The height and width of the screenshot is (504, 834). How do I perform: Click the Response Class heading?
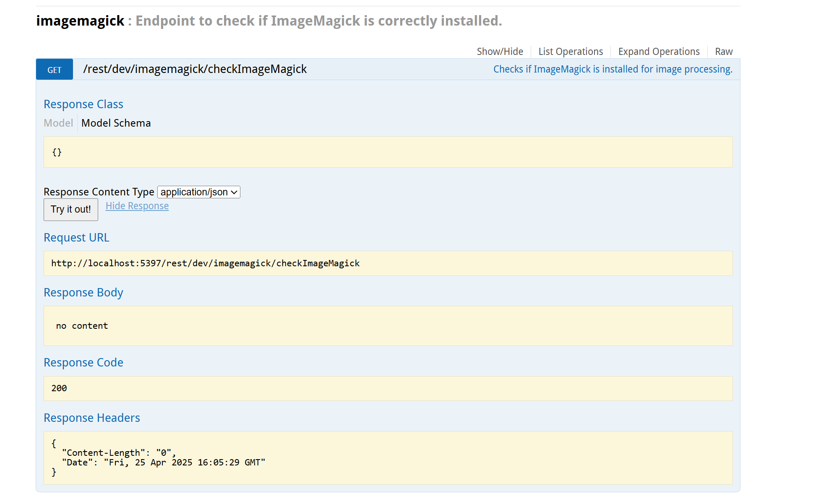point(83,104)
